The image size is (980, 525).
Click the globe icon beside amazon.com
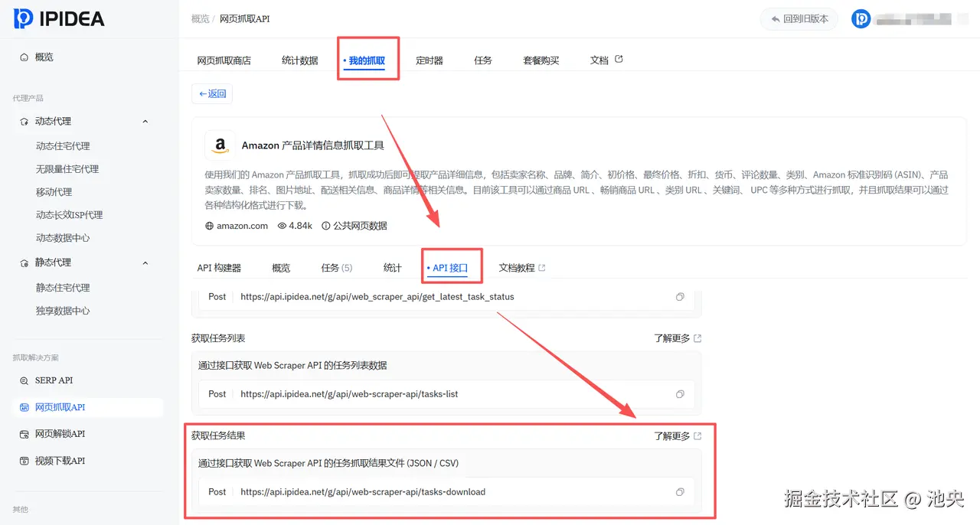pos(210,226)
